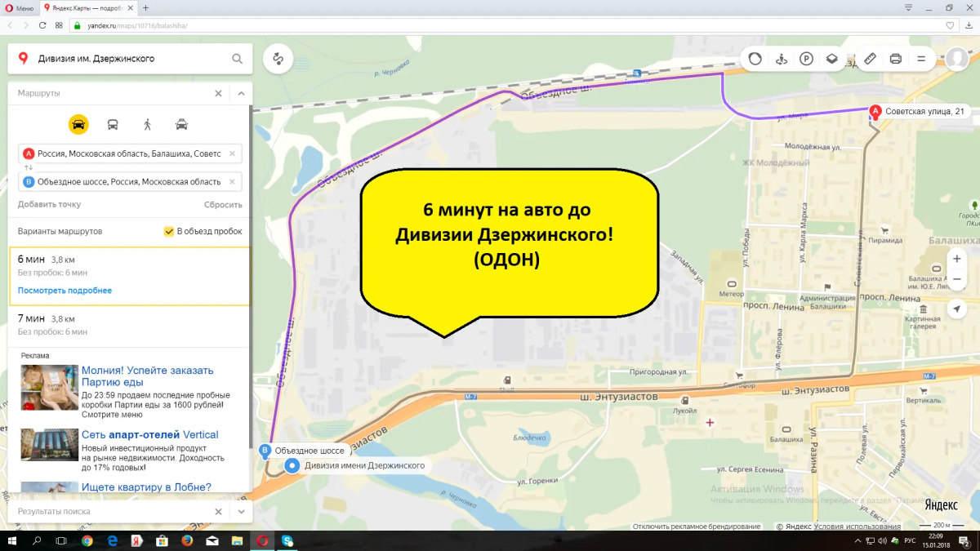
Task: Choose the taxi route mode icon
Action: tap(182, 124)
